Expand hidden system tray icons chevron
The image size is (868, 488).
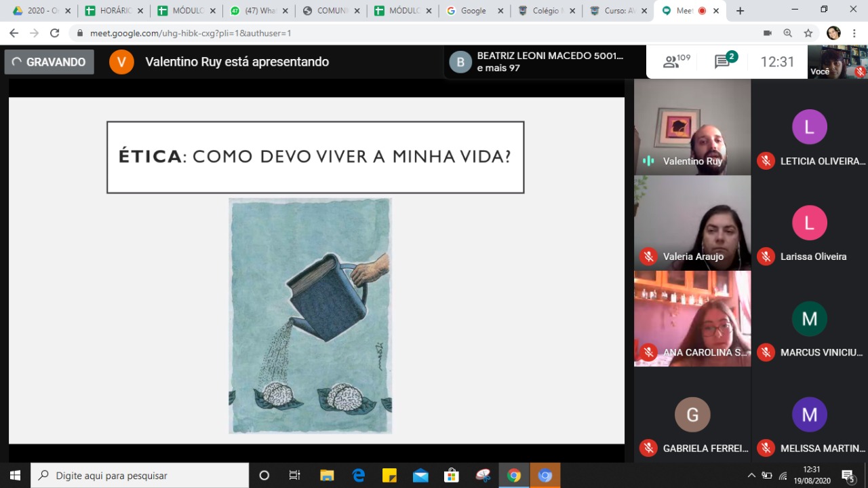[x=751, y=475]
